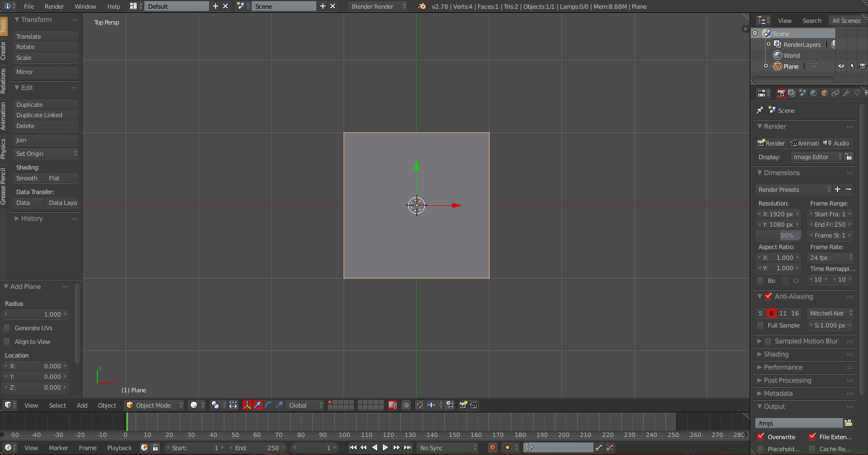Enable Sampled Motion Blur checkbox
The image size is (868, 455).
tap(768, 341)
